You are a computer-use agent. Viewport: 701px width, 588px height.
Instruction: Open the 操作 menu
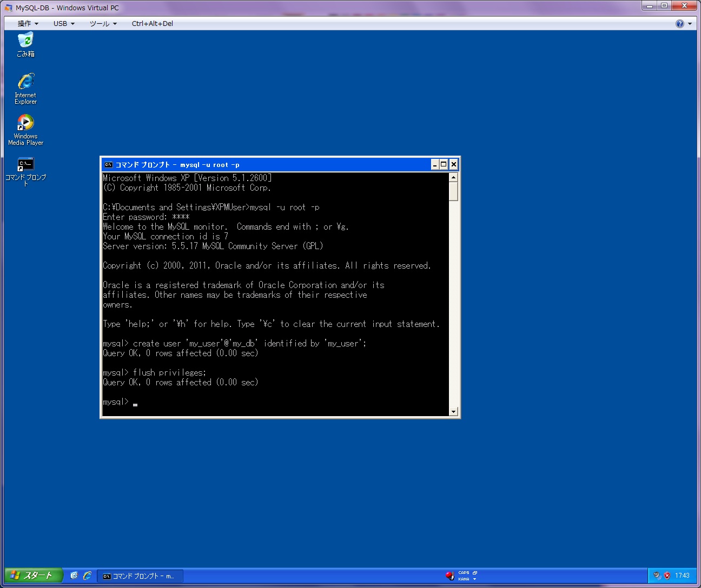pos(28,24)
